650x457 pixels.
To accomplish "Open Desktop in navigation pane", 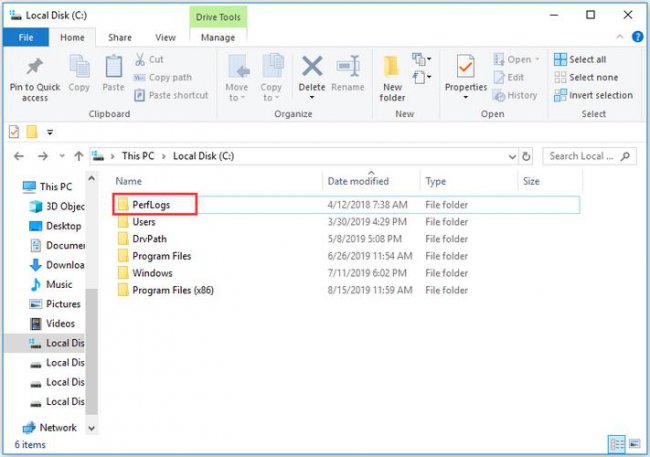I will pos(56,226).
